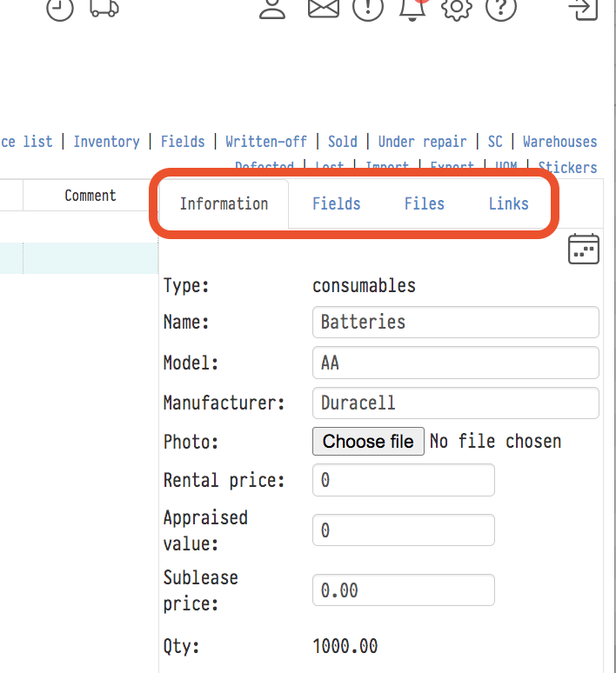Open the Warehouses link
This screenshot has height=673, width=616.
559,142
